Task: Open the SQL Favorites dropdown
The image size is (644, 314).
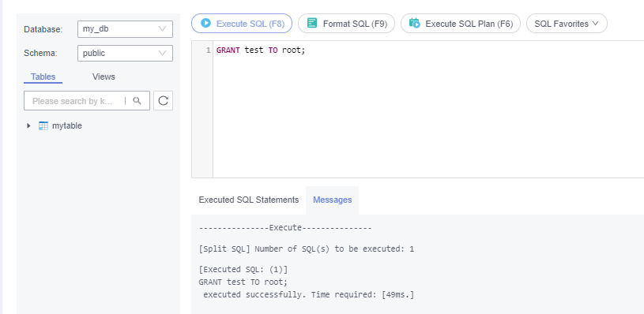Action: click(567, 24)
